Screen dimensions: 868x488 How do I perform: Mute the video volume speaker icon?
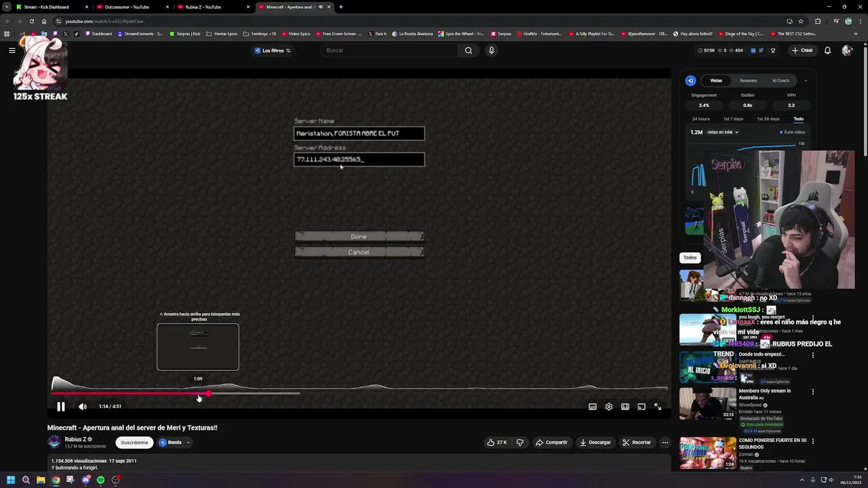[x=83, y=407]
